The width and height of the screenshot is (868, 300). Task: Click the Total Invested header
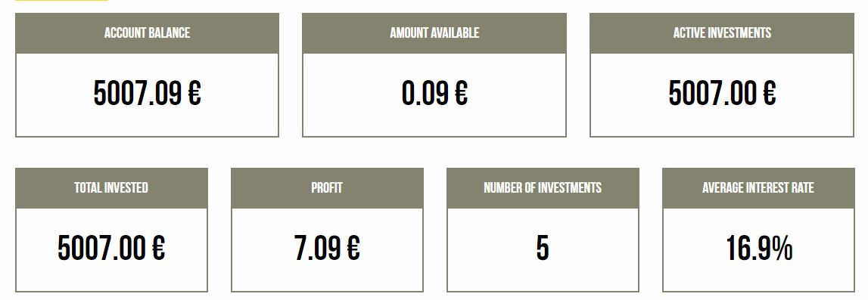[111, 188]
